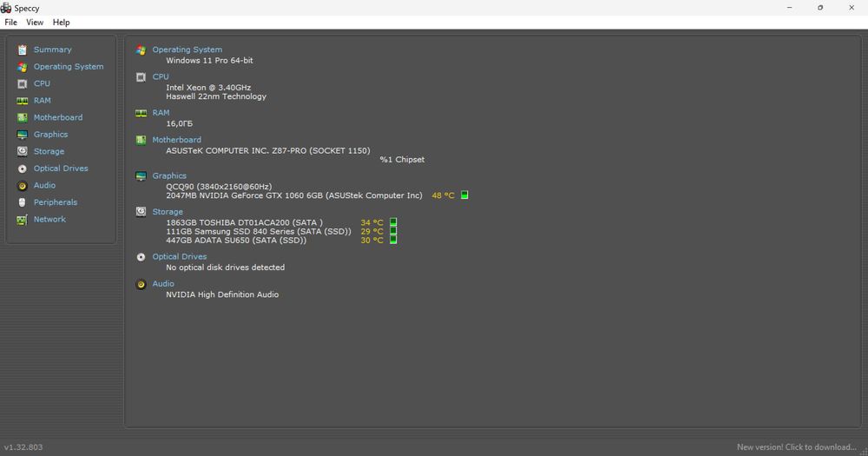The image size is (868, 456).
Task: Open the RAM section in sidebar
Action: point(42,100)
